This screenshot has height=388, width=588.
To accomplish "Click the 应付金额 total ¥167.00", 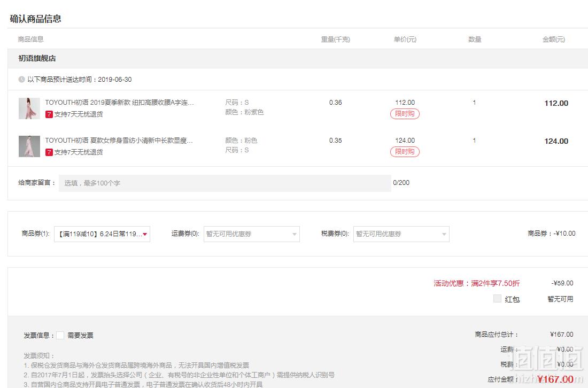I will coord(555,379).
